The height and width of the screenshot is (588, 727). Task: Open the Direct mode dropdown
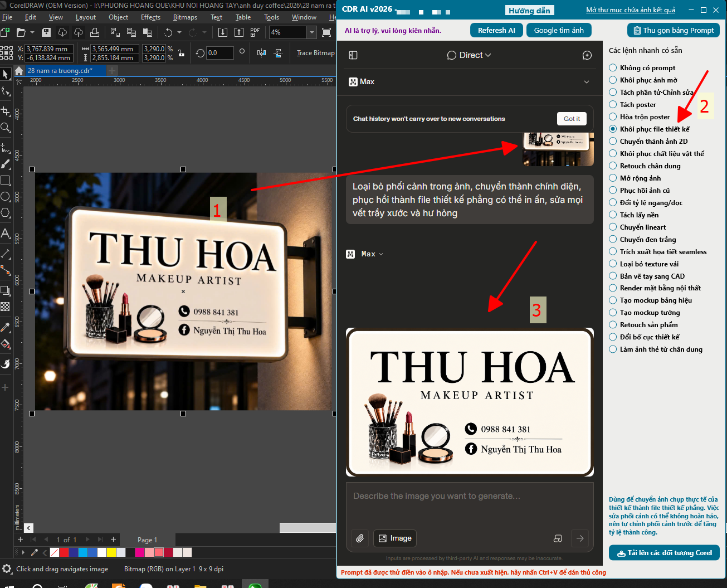click(x=470, y=55)
